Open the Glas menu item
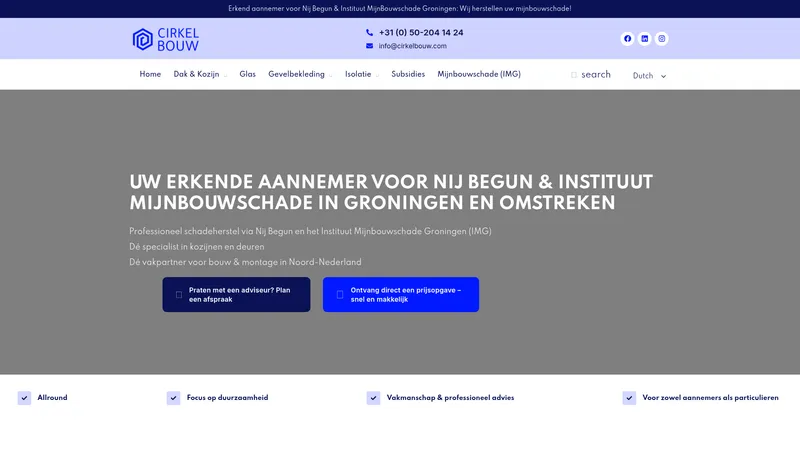The image size is (800, 450). click(247, 74)
